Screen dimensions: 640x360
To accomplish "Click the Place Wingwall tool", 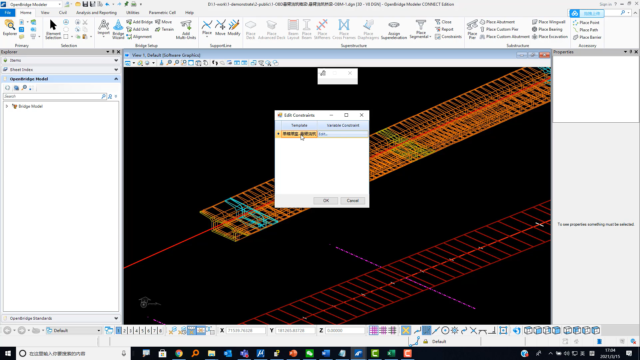I will tap(549, 22).
